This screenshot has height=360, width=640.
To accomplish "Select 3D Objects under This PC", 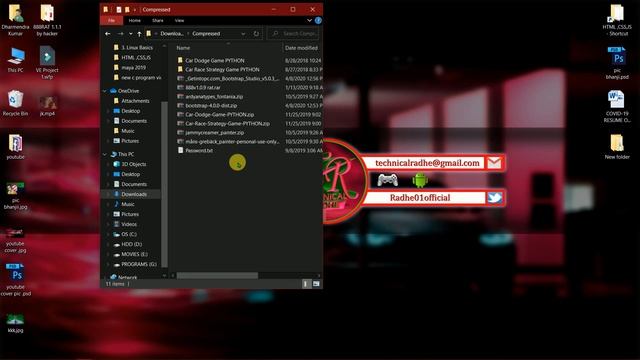I will click(133, 164).
